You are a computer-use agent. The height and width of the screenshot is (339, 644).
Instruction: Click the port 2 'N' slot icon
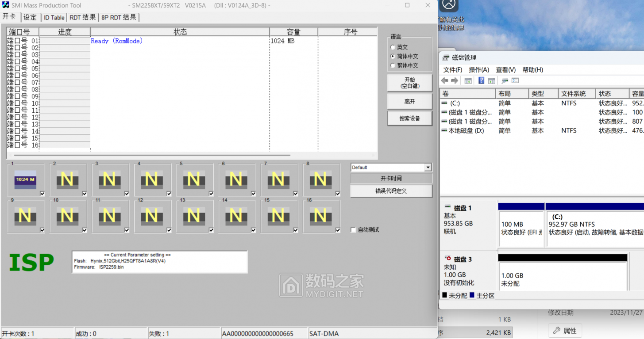[67, 180]
